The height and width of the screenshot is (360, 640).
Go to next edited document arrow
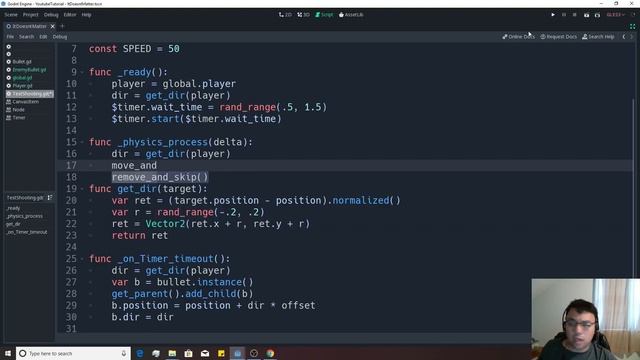pos(632,37)
